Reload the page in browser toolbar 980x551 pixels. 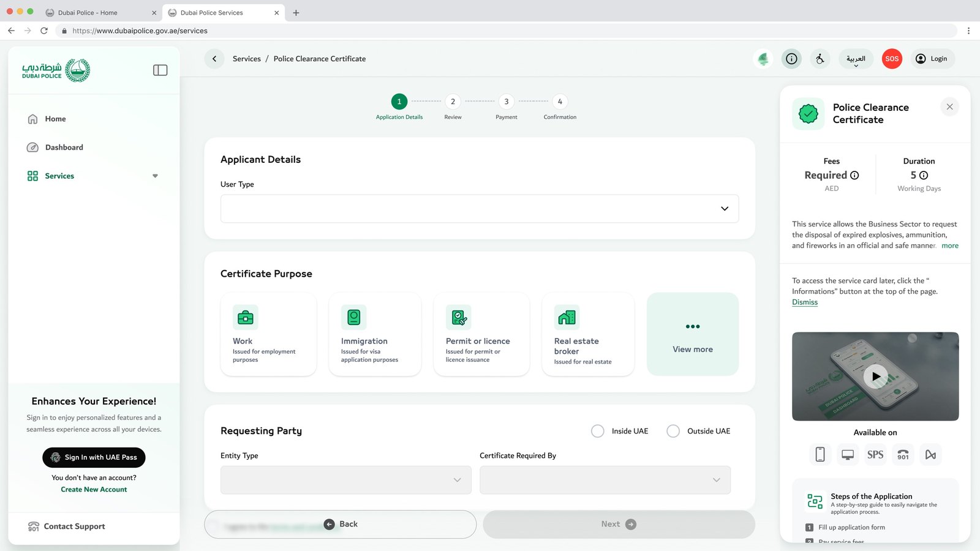[x=44, y=31]
